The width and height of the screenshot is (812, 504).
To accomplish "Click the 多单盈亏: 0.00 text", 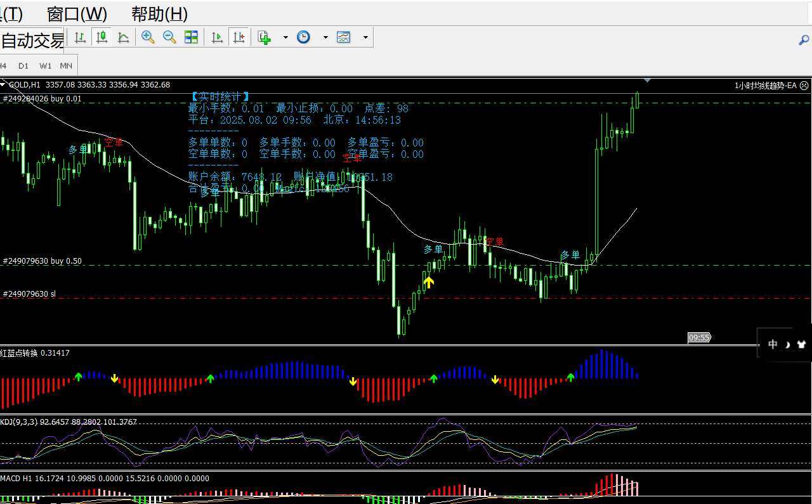I will point(386,143).
